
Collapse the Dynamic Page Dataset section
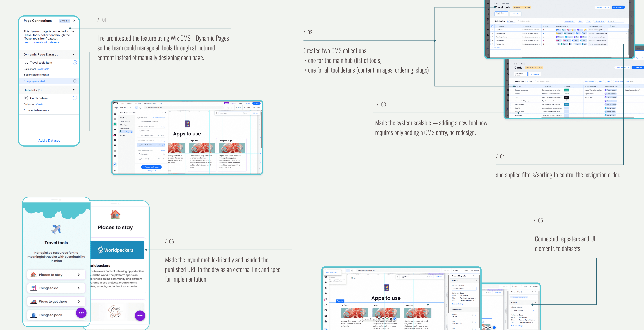74,54
